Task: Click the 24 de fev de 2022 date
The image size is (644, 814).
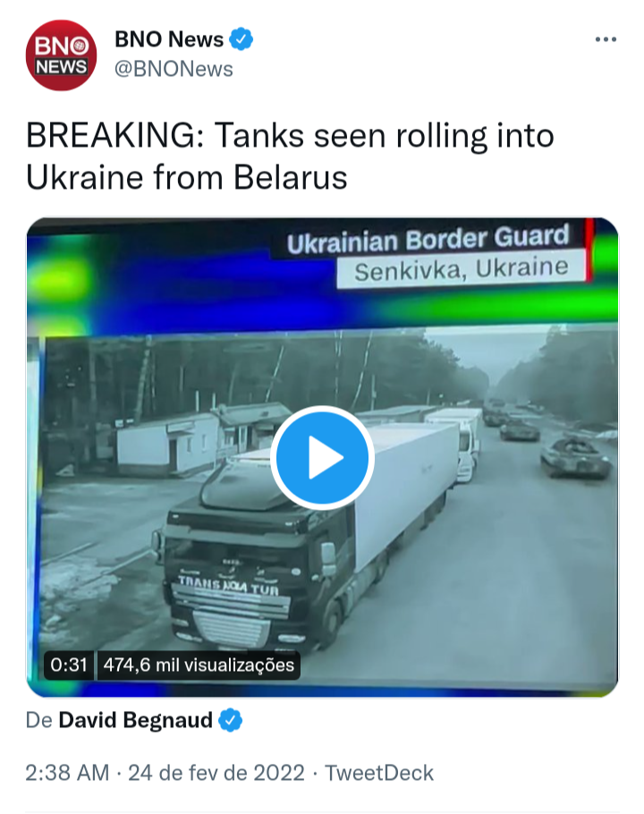Action: pyautogui.click(x=216, y=773)
